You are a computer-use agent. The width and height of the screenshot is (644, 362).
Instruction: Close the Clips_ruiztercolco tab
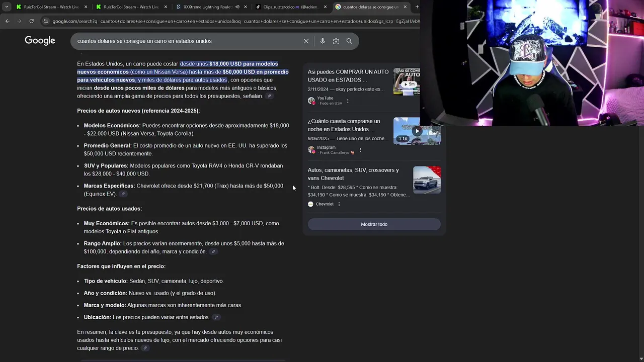click(x=325, y=7)
